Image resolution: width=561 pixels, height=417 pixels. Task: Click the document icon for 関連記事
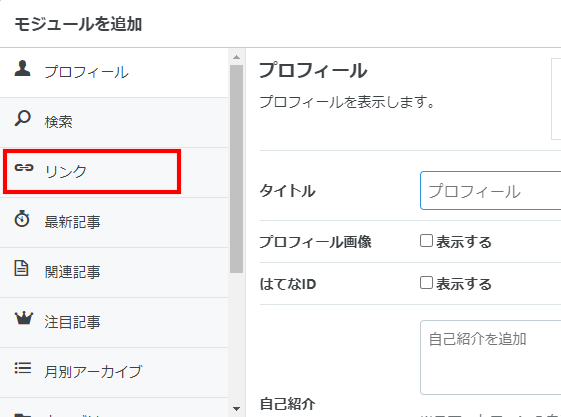pyautogui.click(x=21, y=268)
